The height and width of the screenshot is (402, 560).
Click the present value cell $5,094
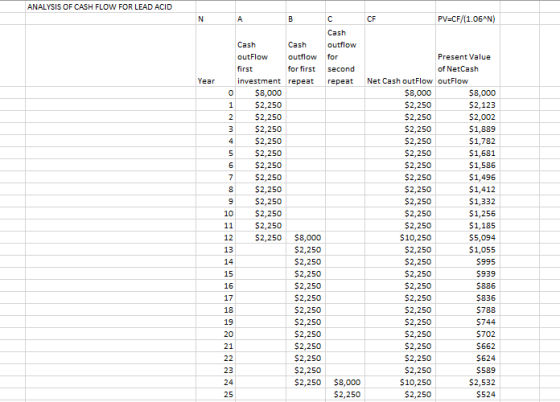[x=468, y=237]
